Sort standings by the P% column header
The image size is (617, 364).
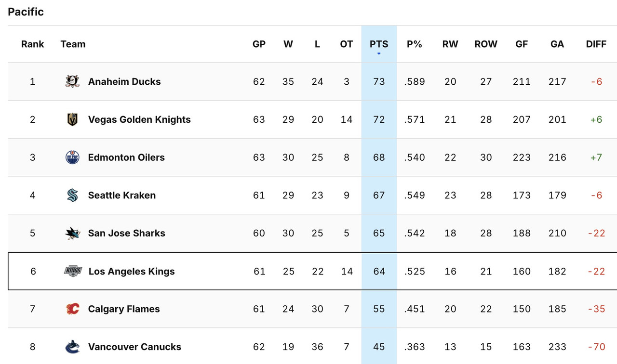(414, 44)
